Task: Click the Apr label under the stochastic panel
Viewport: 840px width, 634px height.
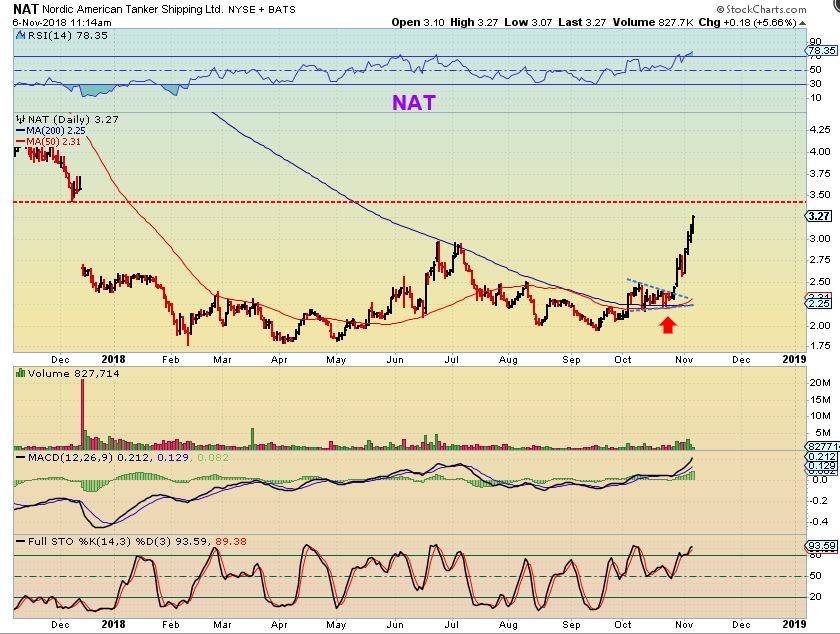Action: tap(279, 625)
